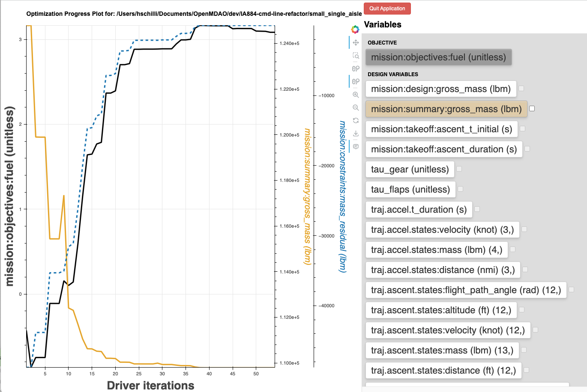The width and height of the screenshot is (587, 392).
Task: Click the Zoom In magnifier icon
Action: (356, 95)
